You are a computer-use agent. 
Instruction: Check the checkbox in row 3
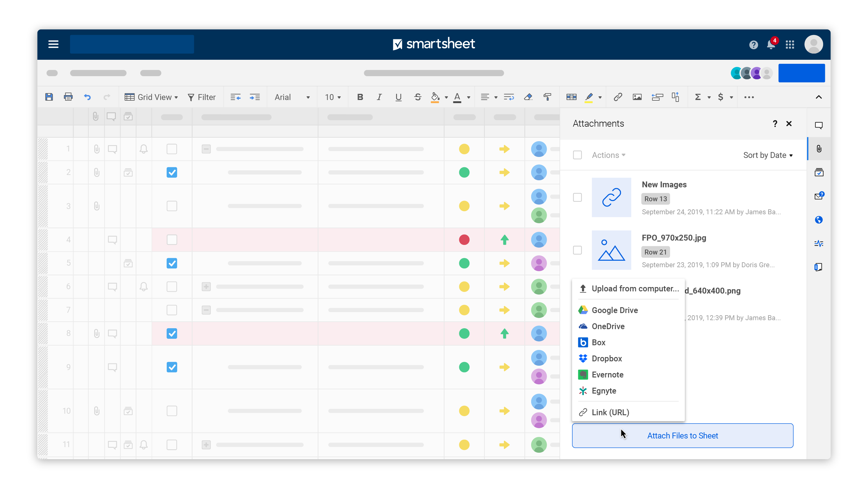point(171,206)
